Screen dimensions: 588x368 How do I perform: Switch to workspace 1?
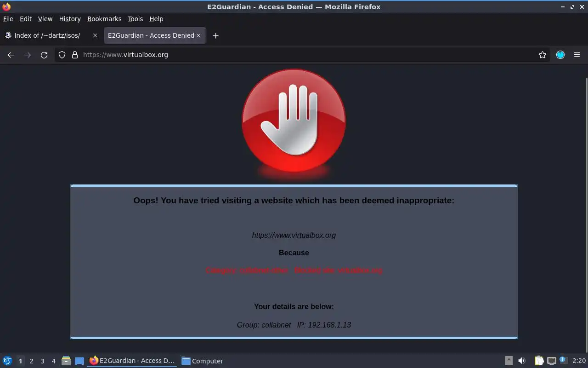(x=20, y=361)
